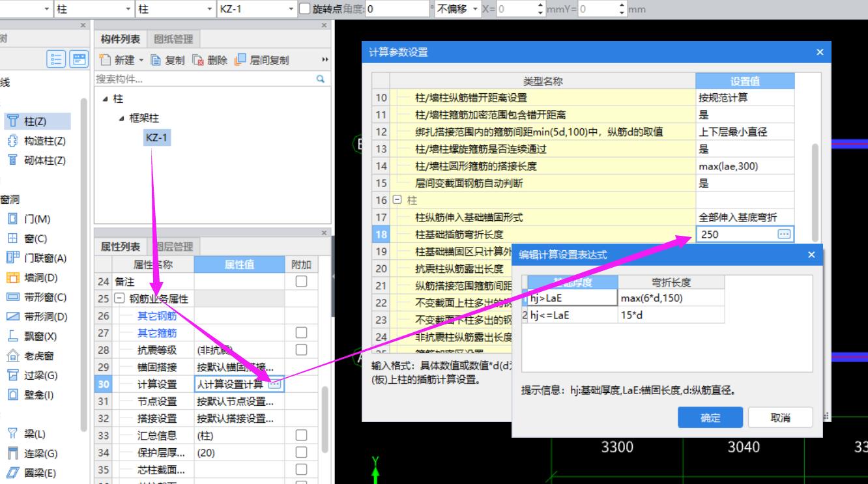Switch to the 属性列表 tab
This screenshot has width=868, height=484.
click(120, 247)
